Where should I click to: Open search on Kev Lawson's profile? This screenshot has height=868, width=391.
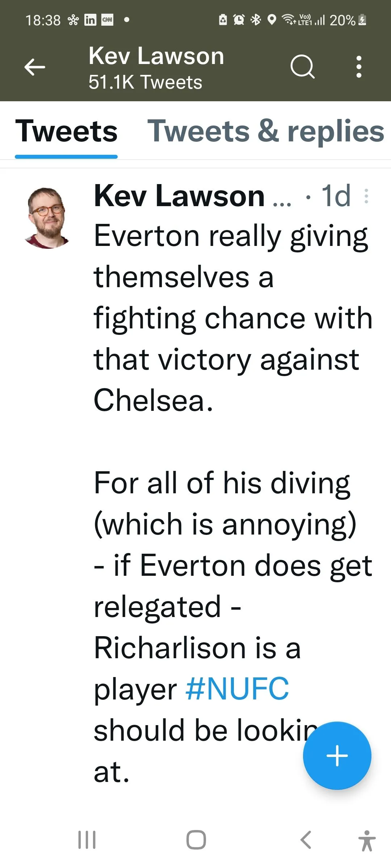tap(302, 67)
